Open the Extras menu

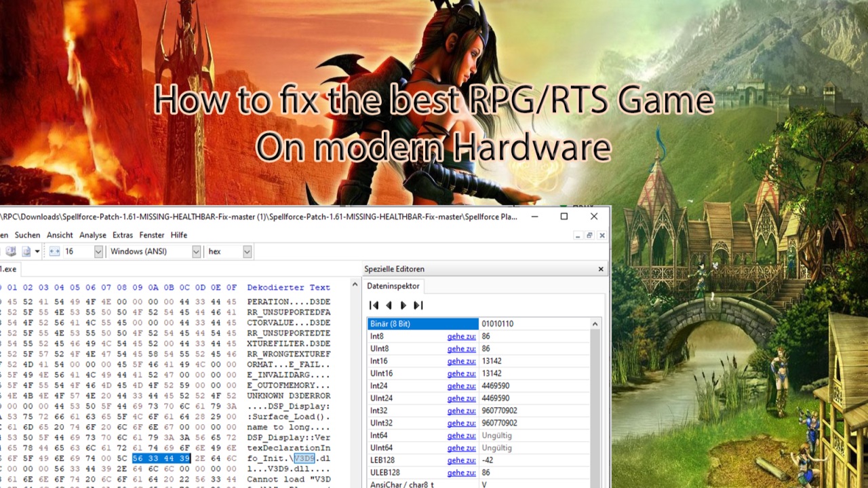pos(123,235)
